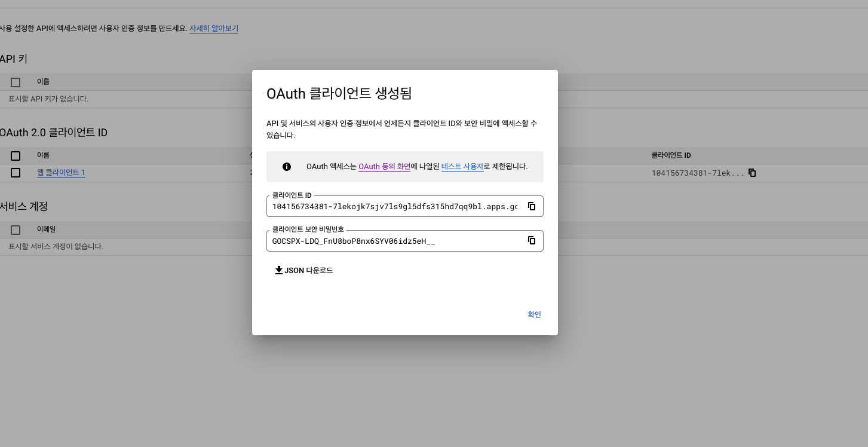The width and height of the screenshot is (868, 447).
Task: Follow the 테스트 사용자 link
Action: coord(462,167)
